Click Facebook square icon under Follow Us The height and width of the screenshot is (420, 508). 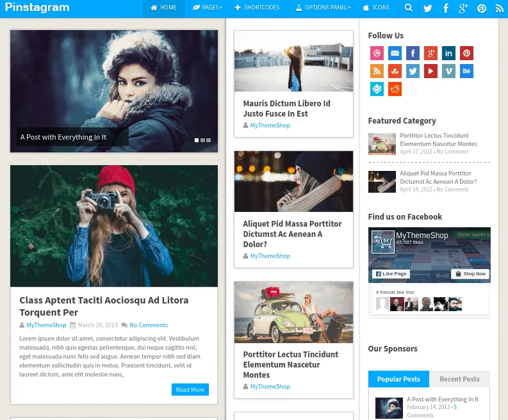413,53
